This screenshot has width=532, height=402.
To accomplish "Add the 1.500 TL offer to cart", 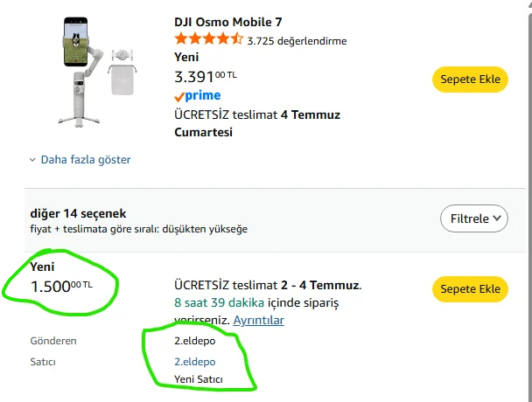I will [470, 289].
